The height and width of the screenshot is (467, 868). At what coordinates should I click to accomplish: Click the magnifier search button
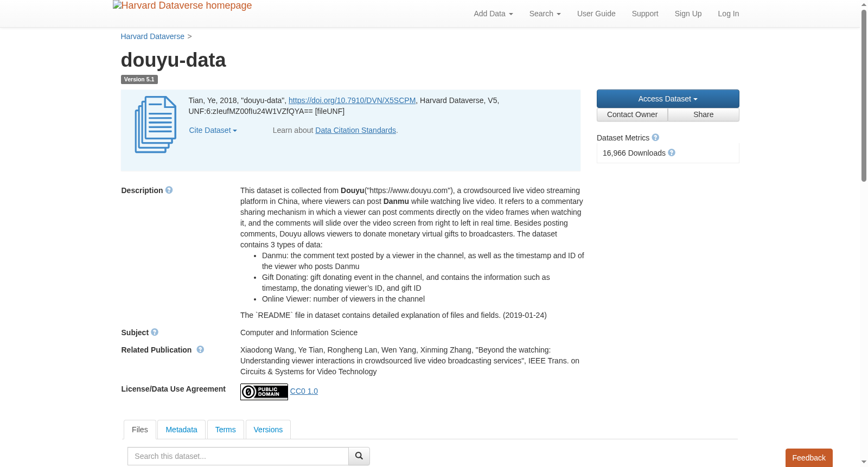point(359,456)
